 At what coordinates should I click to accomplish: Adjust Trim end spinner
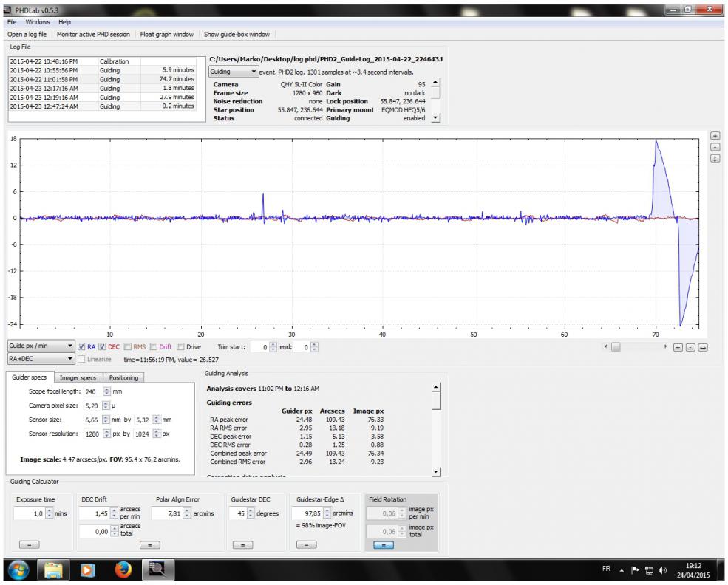click(314, 347)
